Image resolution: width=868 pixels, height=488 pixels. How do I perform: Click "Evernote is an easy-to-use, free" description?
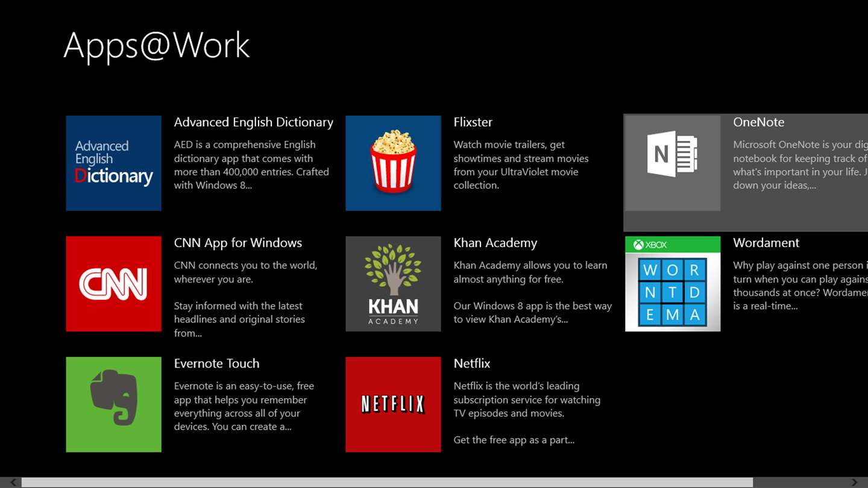(x=244, y=406)
